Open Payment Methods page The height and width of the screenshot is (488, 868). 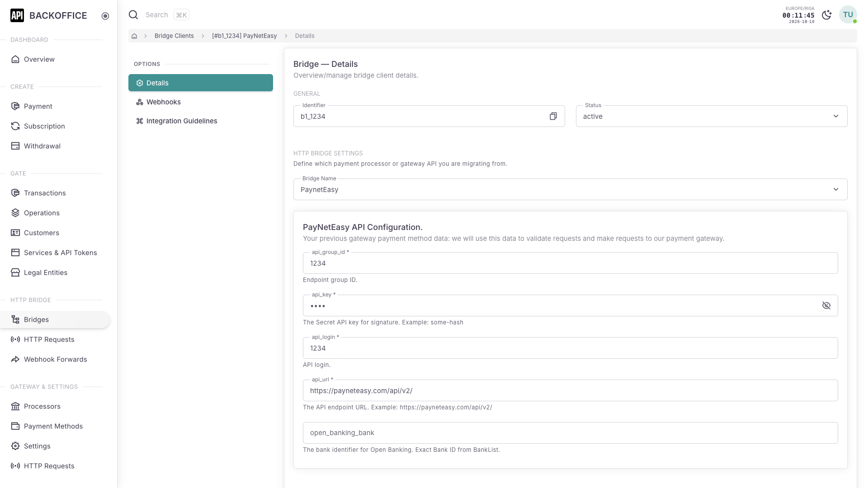tap(55, 426)
